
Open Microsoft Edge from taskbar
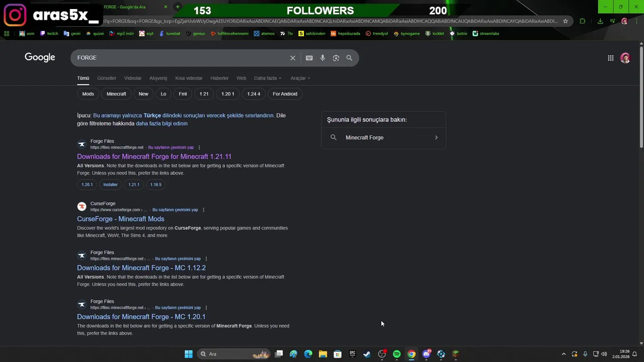click(308, 354)
